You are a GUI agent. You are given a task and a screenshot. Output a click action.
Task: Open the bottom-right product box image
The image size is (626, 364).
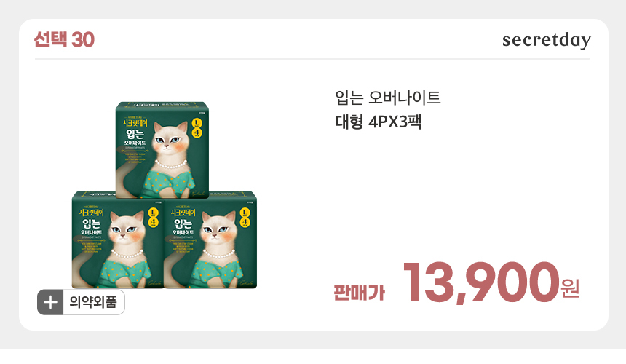coord(210,240)
